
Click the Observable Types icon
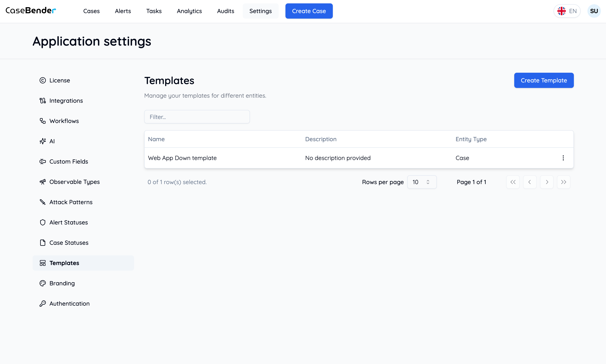43,182
